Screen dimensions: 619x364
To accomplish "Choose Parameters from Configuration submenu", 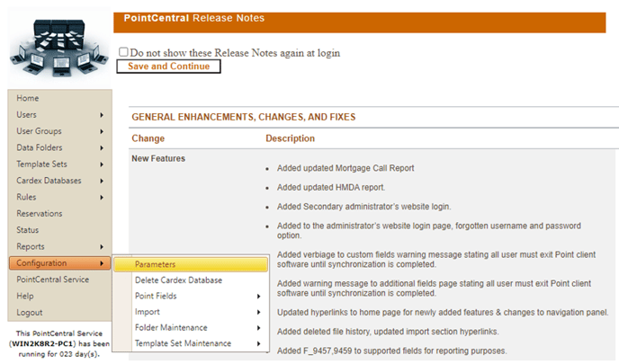I will click(191, 264).
